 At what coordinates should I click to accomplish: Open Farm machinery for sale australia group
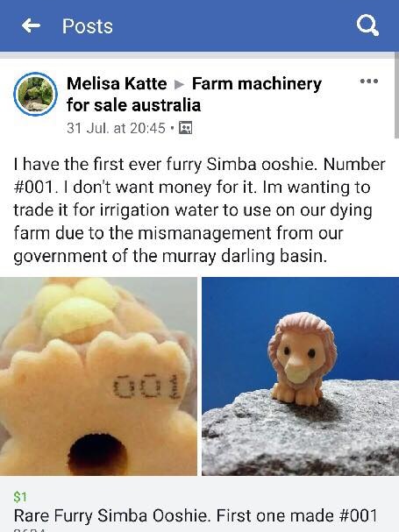coord(194,95)
